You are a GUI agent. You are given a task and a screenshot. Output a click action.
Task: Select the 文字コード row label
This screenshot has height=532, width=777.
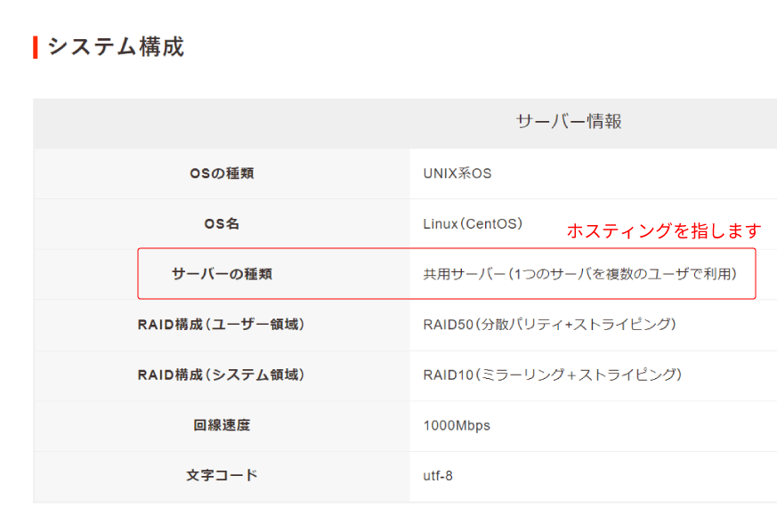pyautogui.click(x=222, y=475)
